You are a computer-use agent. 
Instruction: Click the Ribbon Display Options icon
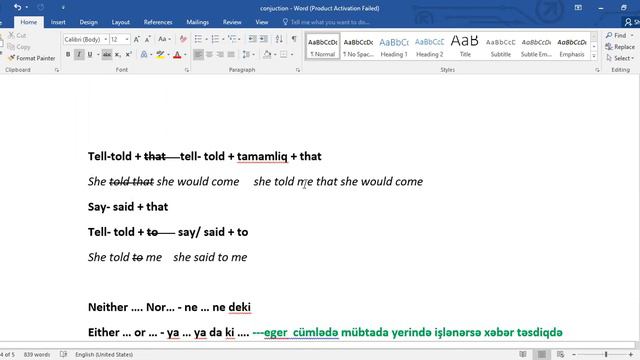[578, 8]
